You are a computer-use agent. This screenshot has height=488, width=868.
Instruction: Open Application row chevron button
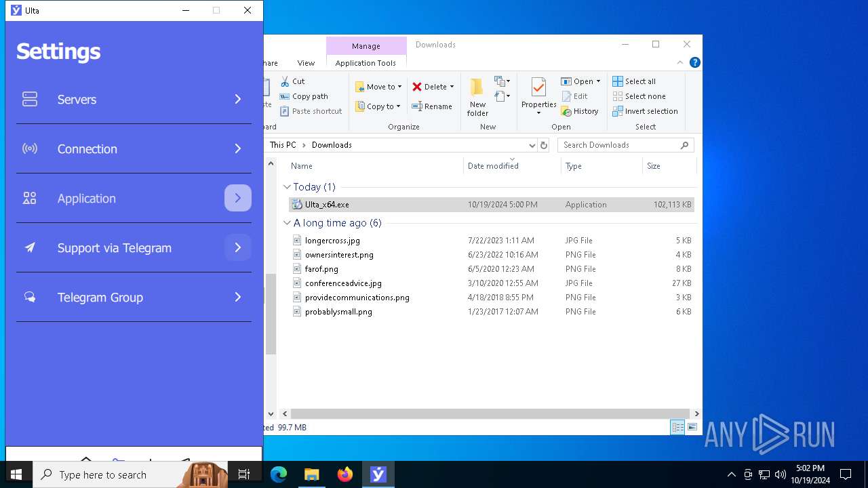click(238, 198)
